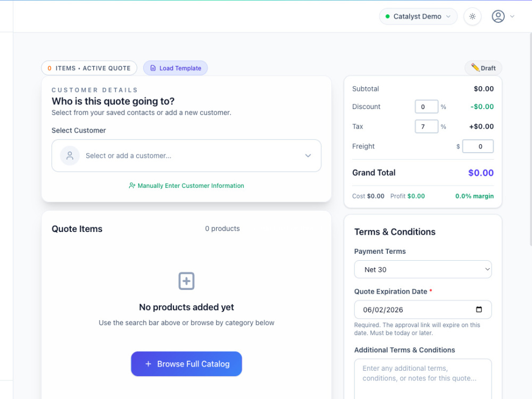
Task: Open the calendar picker icon in date field
Action: 479,310
